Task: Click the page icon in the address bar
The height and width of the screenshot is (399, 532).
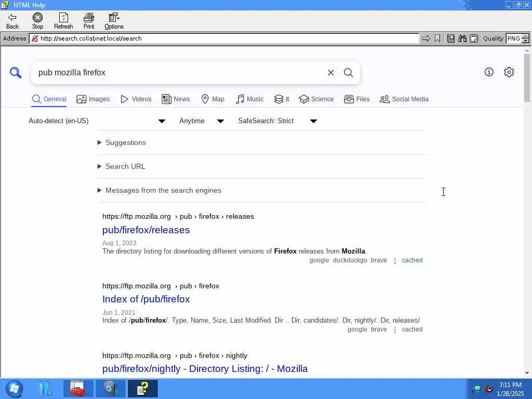Action: 35,38
